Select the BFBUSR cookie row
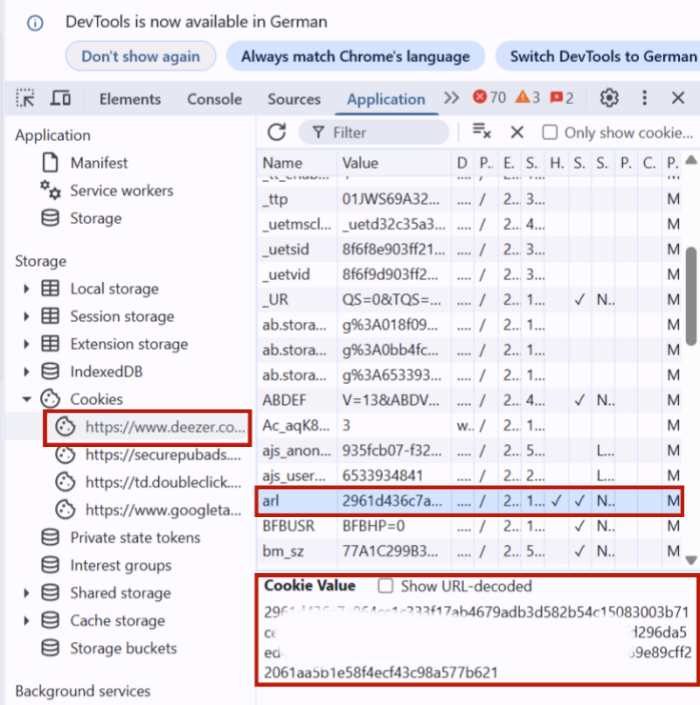The image size is (700, 705). 469,526
